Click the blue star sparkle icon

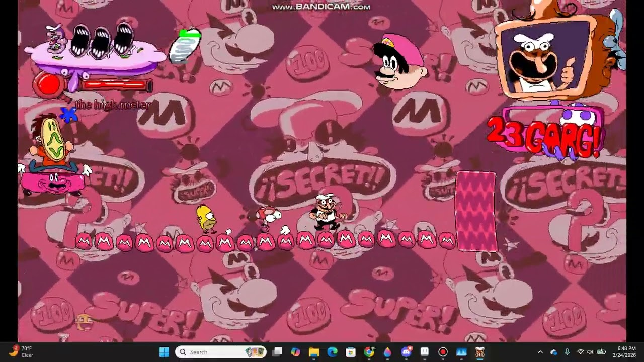(68, 114)
